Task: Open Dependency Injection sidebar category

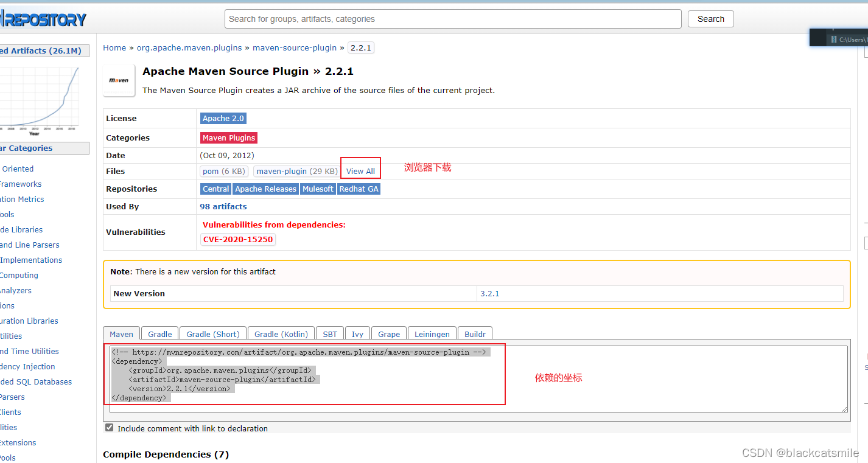Action: click(27, 366)
